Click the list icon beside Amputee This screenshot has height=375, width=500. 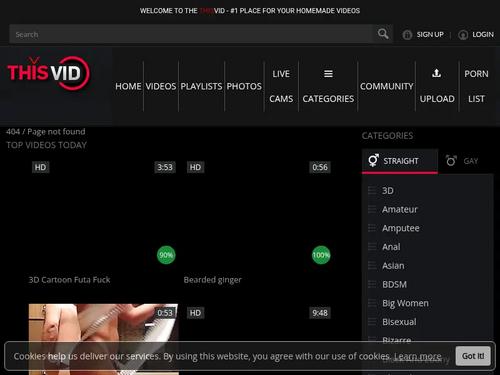[372, 228]
